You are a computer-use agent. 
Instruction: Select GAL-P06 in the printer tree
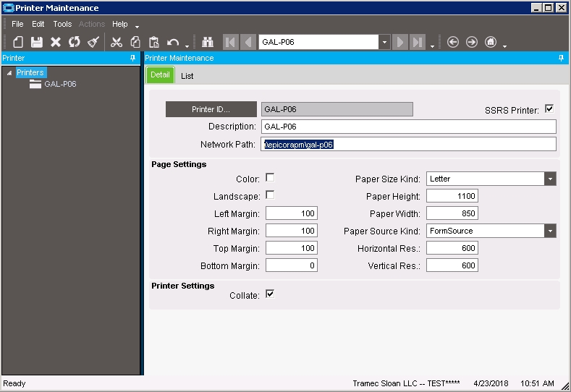(x=61, y=84)
